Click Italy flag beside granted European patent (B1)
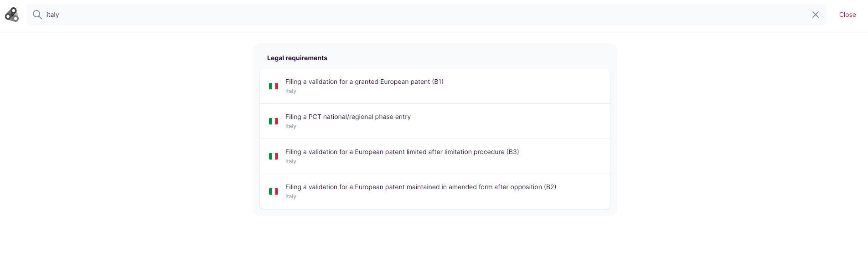 274,86
